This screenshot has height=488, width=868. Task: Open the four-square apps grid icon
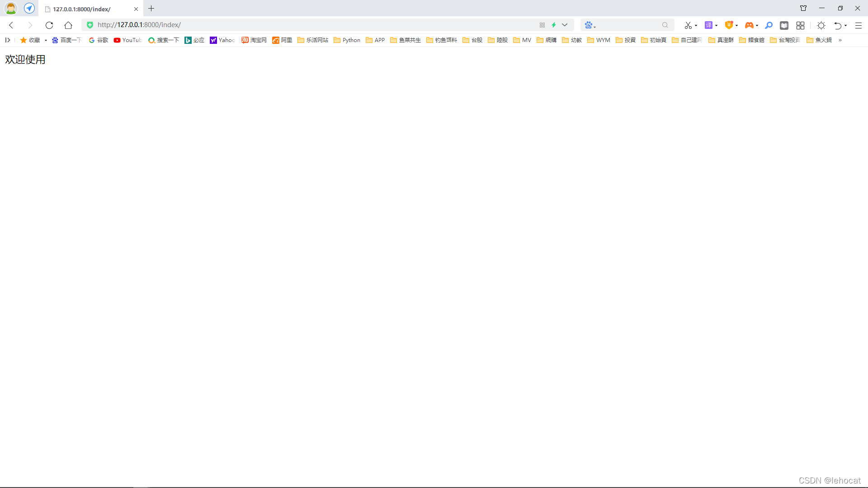tap(800, 25)
